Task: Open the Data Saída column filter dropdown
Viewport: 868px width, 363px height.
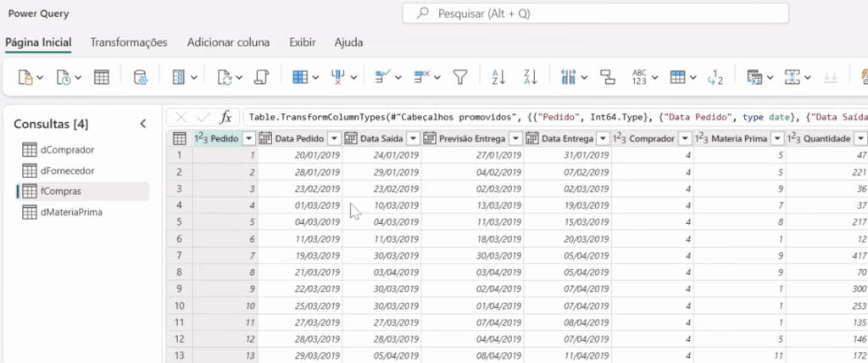Action: coord(413,138)
